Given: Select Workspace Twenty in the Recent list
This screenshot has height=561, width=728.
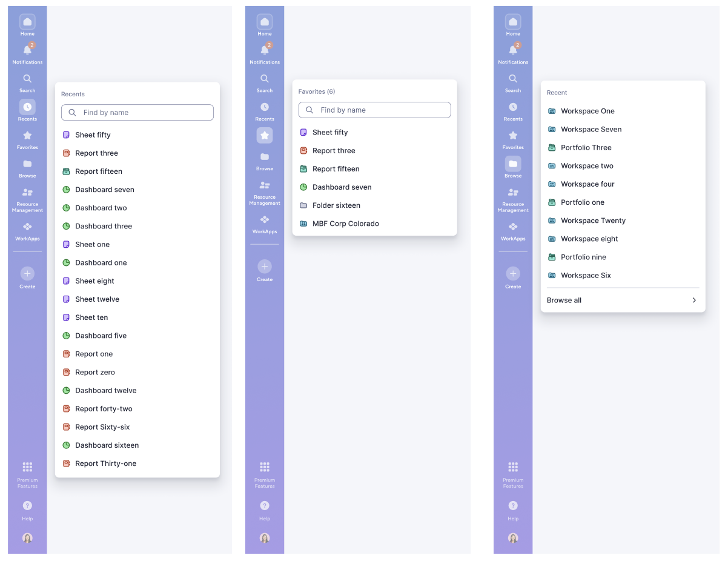Looking at the screenshot, I should point(592,221).
